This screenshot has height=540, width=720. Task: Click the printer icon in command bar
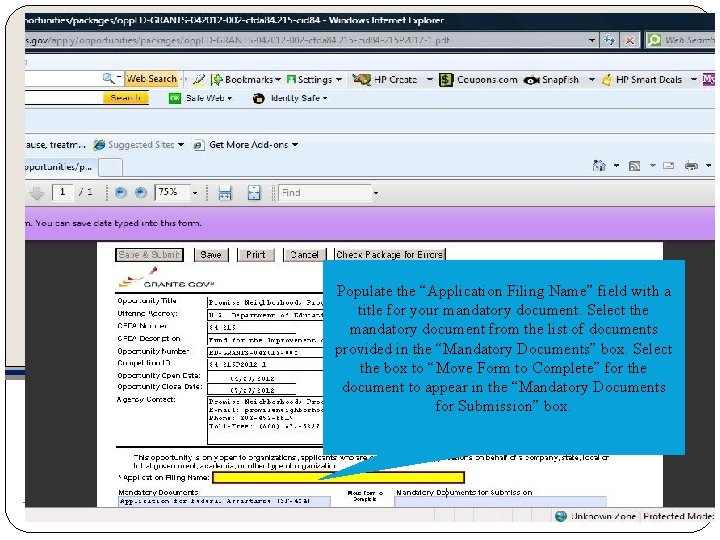pyautogui.click(x=691, y=166)
